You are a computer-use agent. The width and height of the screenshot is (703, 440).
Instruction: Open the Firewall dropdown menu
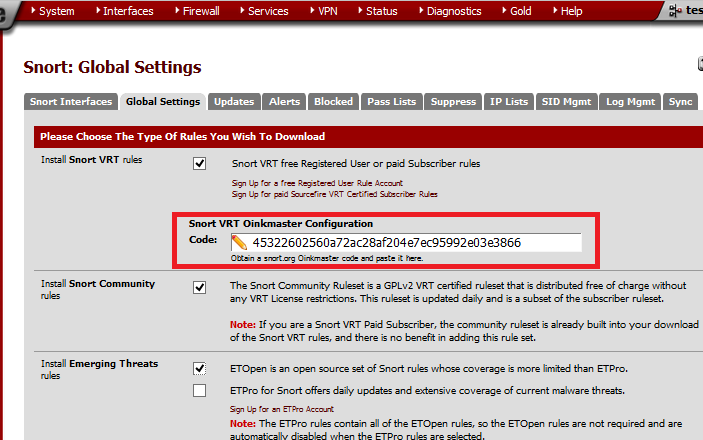click(x=205, y=11)
